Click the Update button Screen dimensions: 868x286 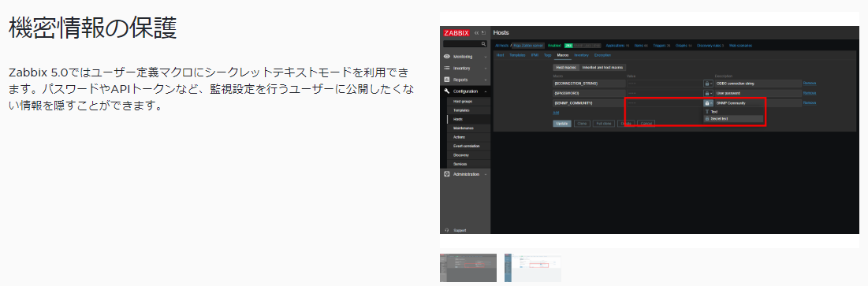(562, 124)
